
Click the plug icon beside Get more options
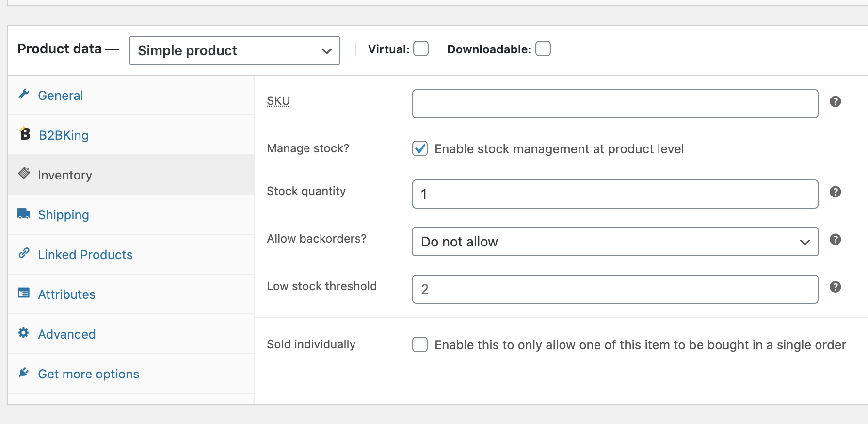click(23, 372)
